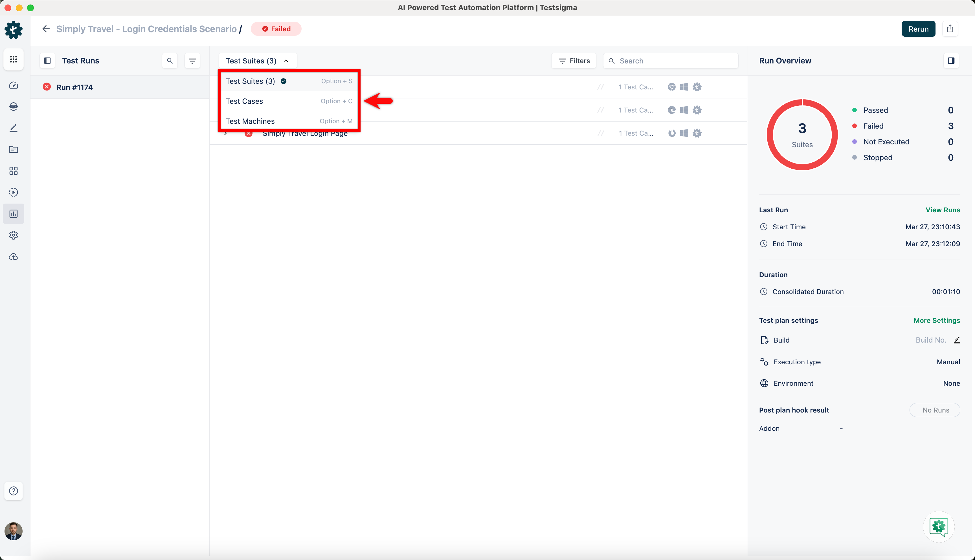This screenshot has width=975, height=560.
Task: Open the Filters control above the suite list
Action: (x=573, y=60)
